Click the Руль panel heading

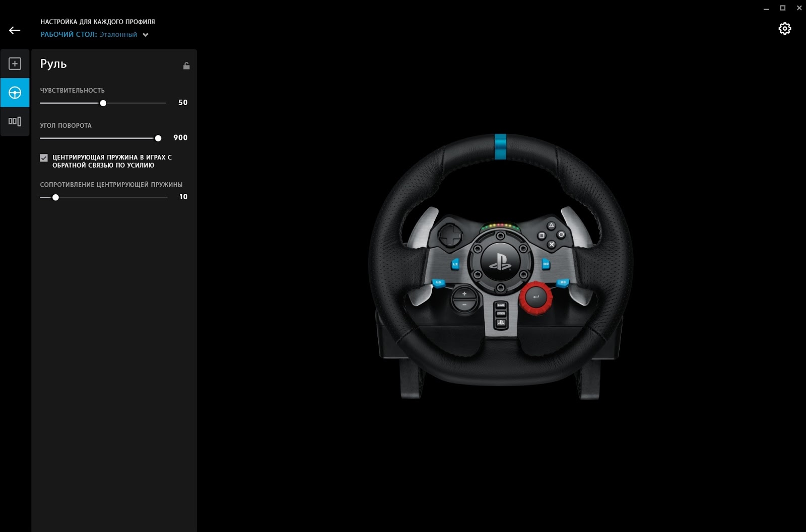tap(53, 64)
